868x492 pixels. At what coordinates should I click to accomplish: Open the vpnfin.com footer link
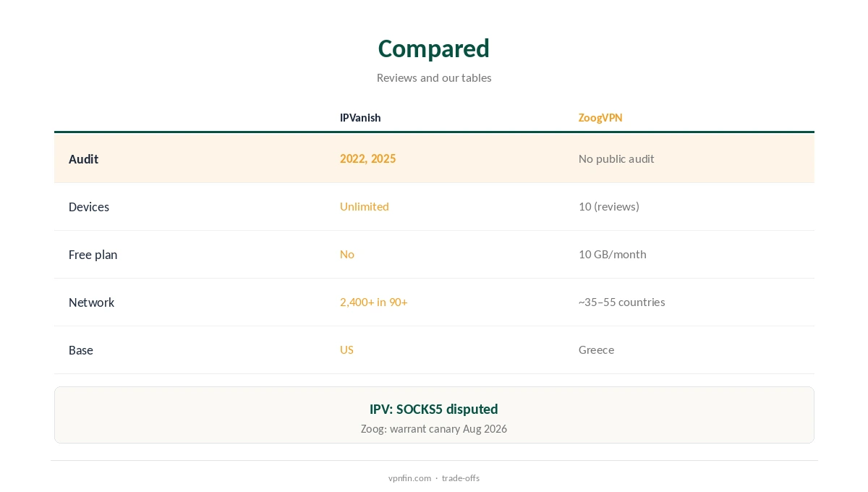pyautogui.click(x=409, y=478)
